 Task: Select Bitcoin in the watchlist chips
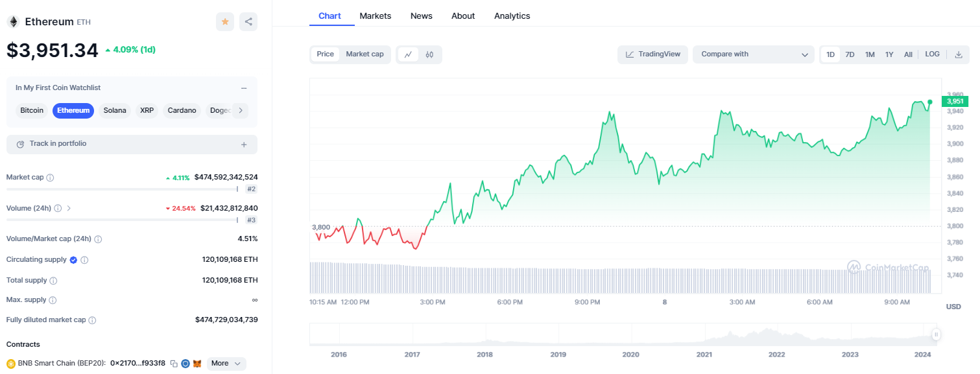pyautogui.click(x=32, y=110)
